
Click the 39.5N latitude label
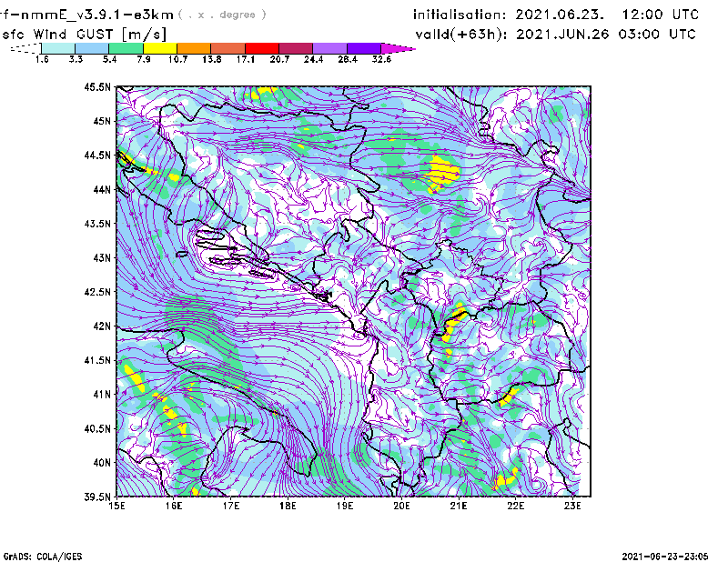click(97, 497)
